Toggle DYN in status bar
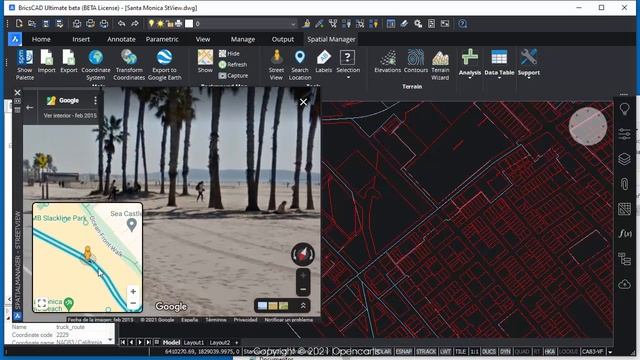 505,351
